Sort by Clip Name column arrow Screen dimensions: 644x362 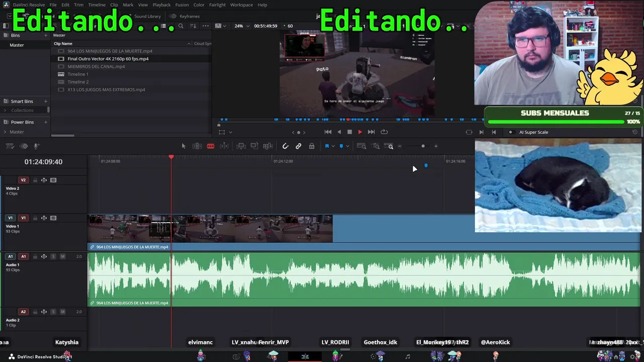pyautogui.click(x=189, y=44)
